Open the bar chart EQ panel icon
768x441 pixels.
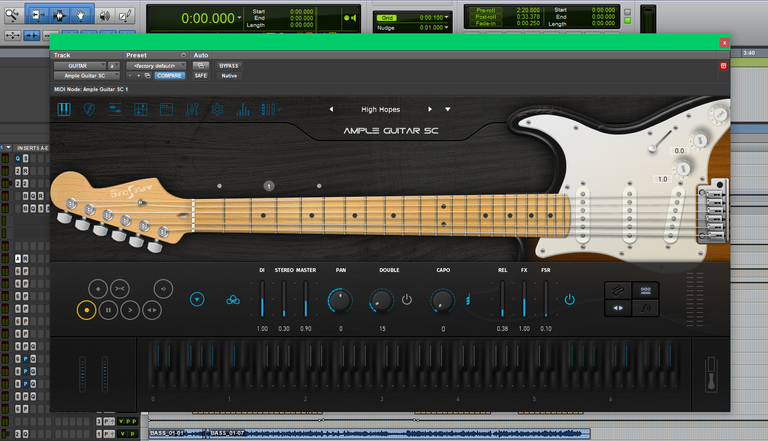point(243,109)
